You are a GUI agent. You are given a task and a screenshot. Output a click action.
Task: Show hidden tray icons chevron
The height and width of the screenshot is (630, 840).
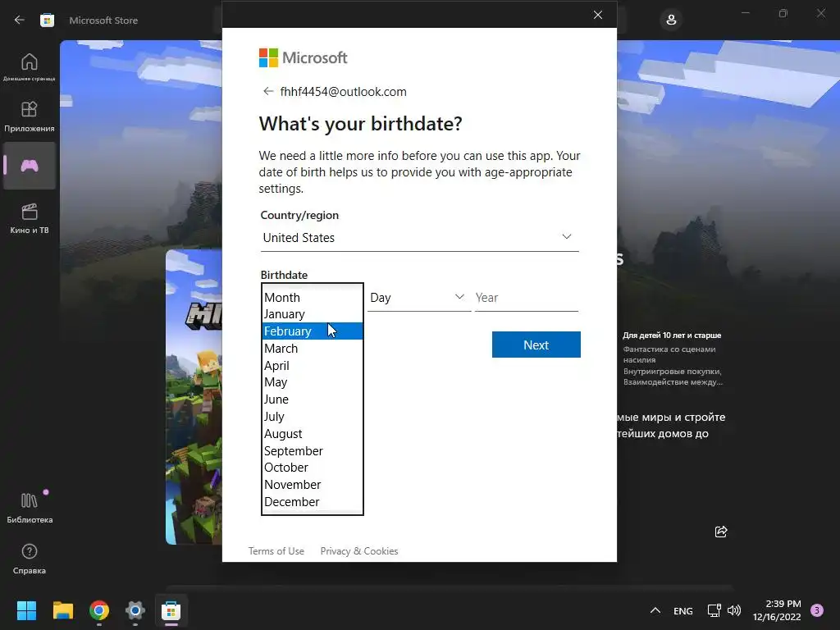[655, 610]
